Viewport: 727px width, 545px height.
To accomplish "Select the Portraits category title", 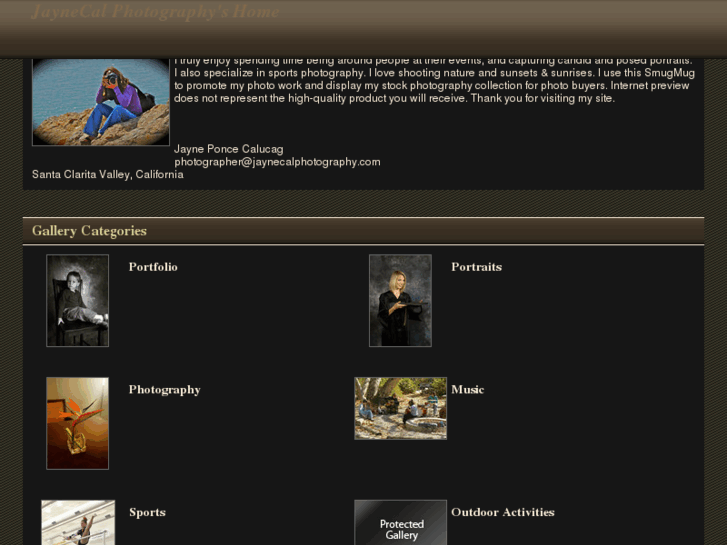I will [476, 267].
